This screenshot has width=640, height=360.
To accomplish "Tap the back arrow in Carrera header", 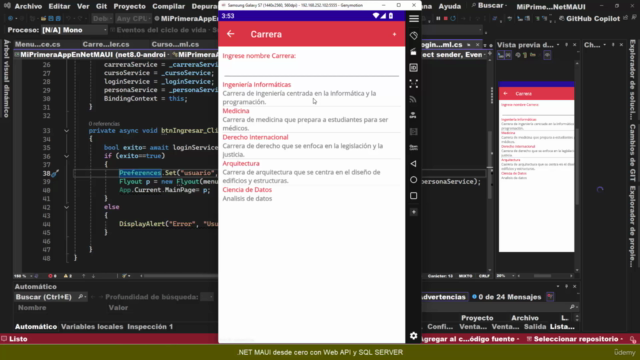I will (x=231, y=34).
